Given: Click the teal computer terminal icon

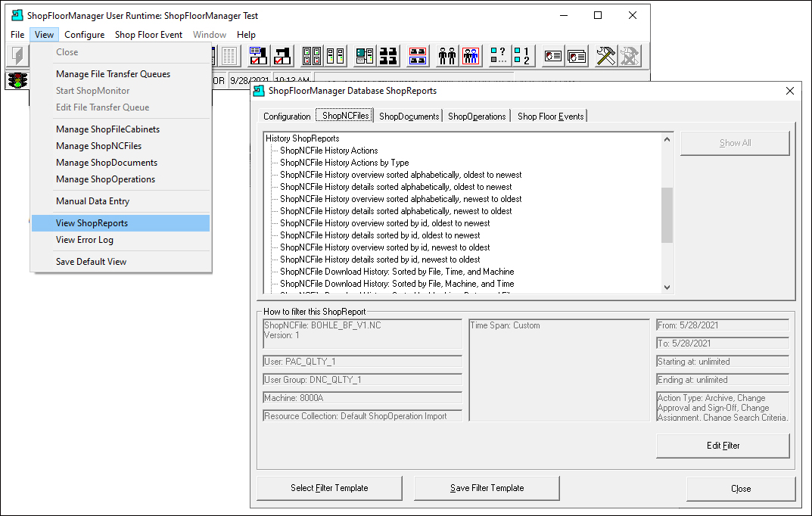Looking at the screenshot, I should (365, 55).
